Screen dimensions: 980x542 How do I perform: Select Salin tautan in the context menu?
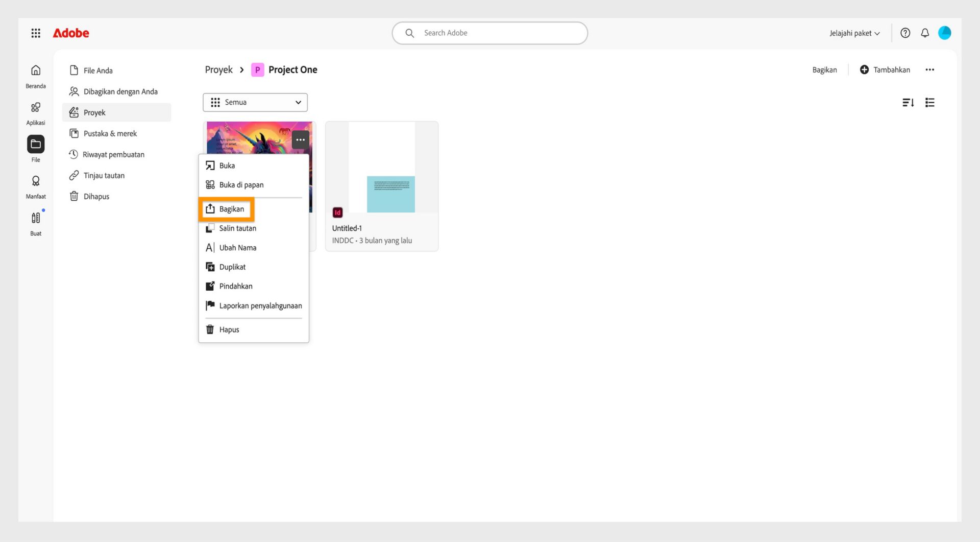tap(237, 228)
